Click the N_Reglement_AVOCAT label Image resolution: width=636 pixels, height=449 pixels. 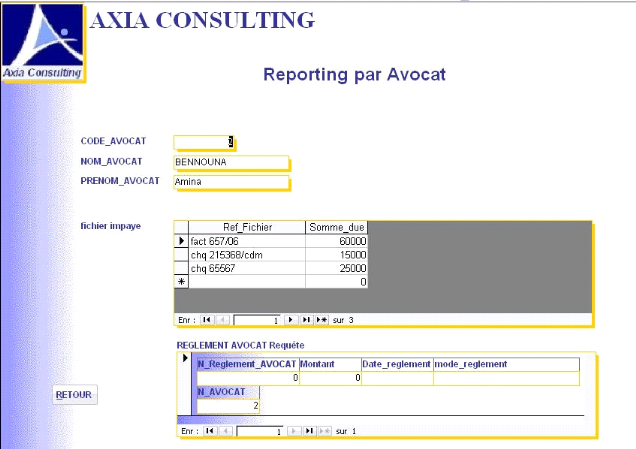point(247,364)
